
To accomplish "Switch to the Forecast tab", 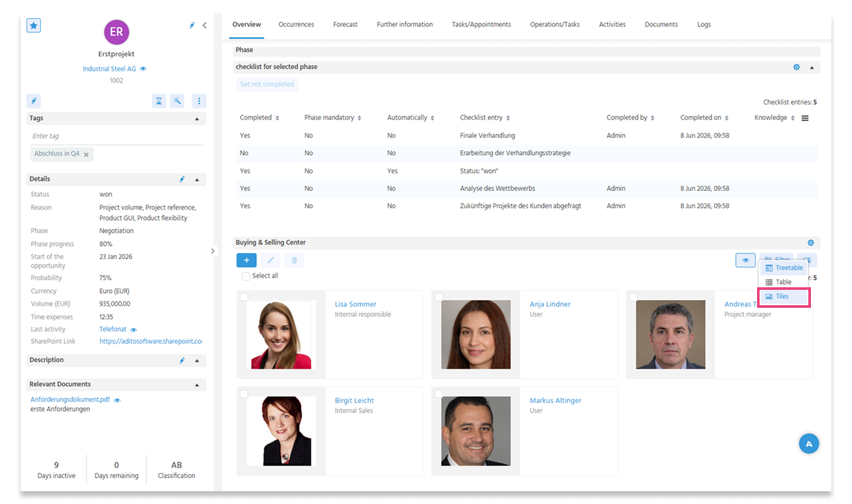I will coord(345,24).
